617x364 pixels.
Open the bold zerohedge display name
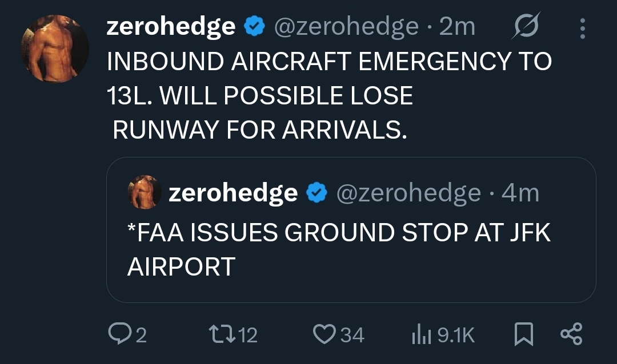click(171, 27)
